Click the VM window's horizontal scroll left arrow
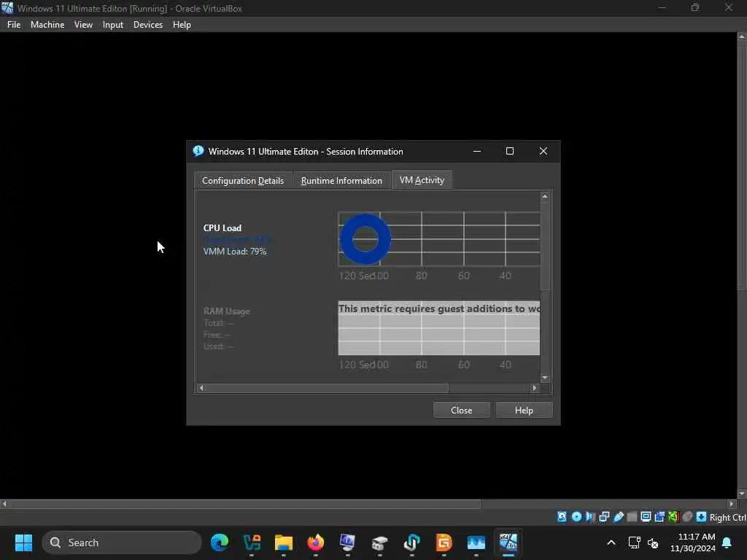The image size is (747, 560). [4, 504]
